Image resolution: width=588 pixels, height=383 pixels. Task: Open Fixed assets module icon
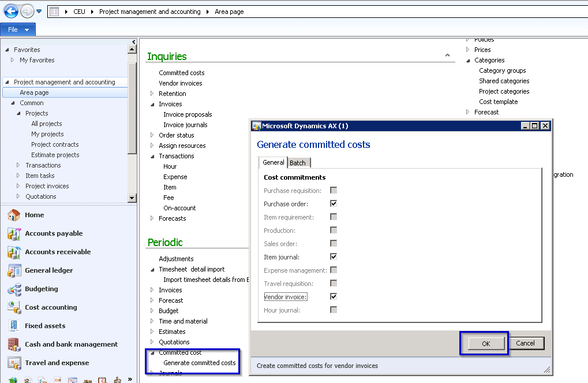(14, 326)
